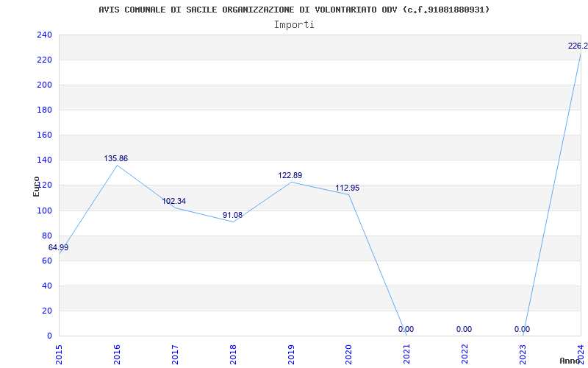This screenshot has width=588, height=368.
Task: Click the Euro y-axis title
Action: (36, 186)
